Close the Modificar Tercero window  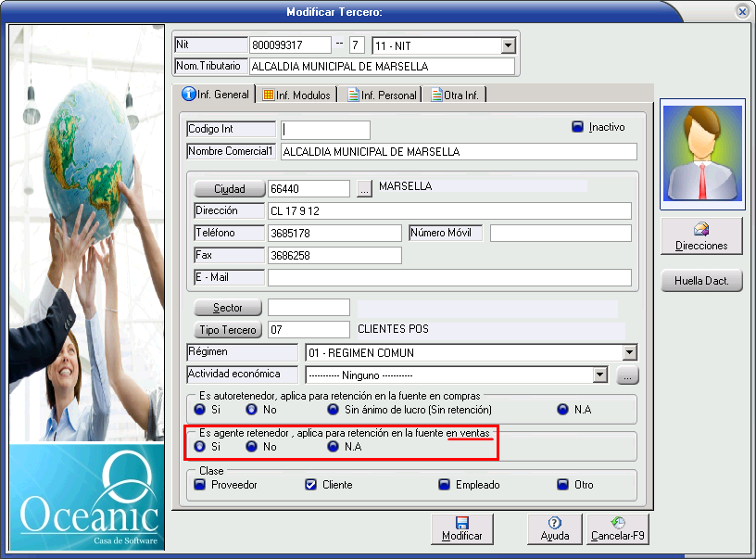742,11
